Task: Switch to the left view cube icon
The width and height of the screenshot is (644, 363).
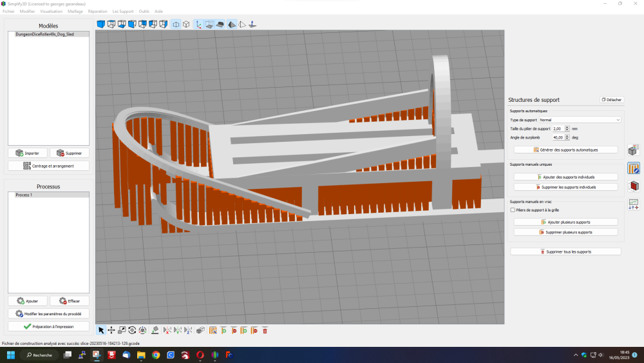Action: 153,25
